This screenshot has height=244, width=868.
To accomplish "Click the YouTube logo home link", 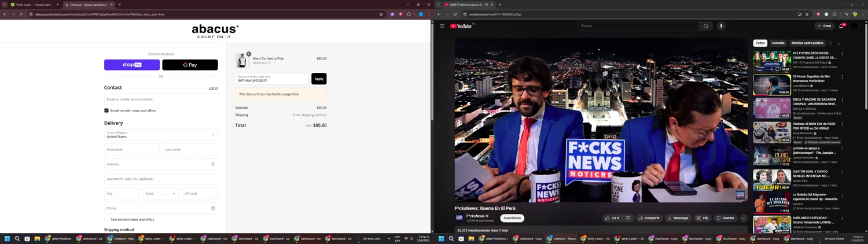I will click(461, 26).
